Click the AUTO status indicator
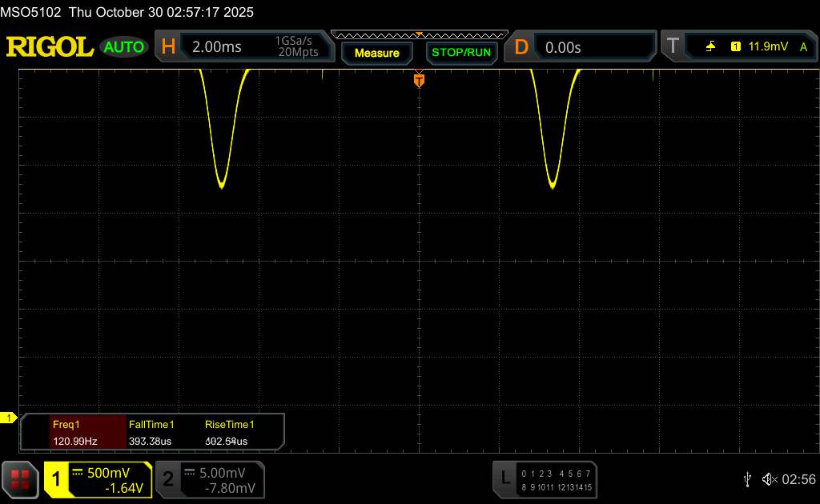Viewport: 820px width, 504px height. (x=124, y=47)
